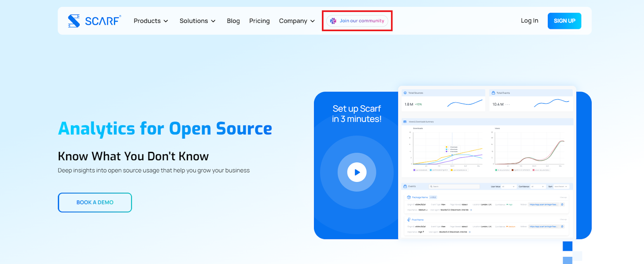Go to the Blog page

[x=233, y=21]
